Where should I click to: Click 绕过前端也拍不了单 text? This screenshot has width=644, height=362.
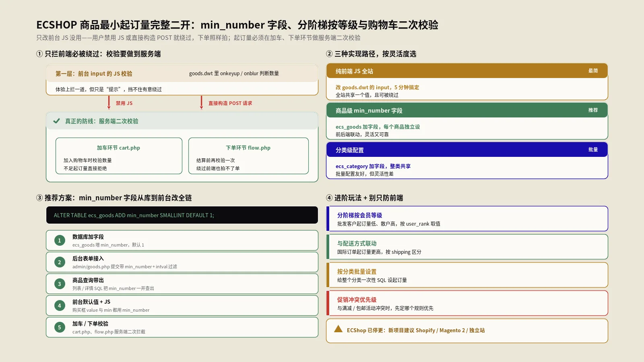[x=218, y=169]
